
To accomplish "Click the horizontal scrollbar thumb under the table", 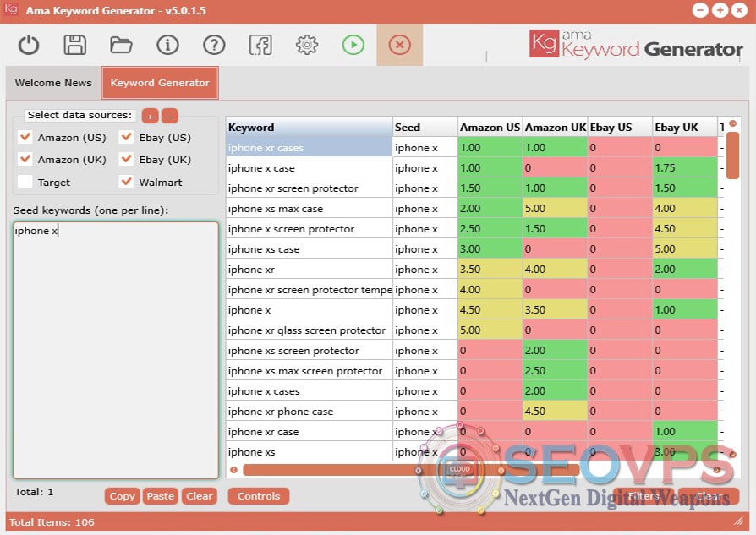I will click(x=411, y=470).
